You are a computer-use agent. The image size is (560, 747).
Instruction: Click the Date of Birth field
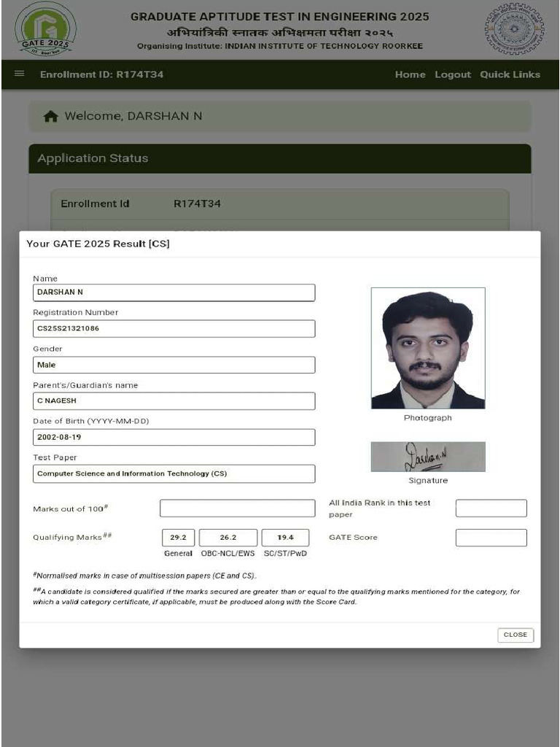point(174,438)
